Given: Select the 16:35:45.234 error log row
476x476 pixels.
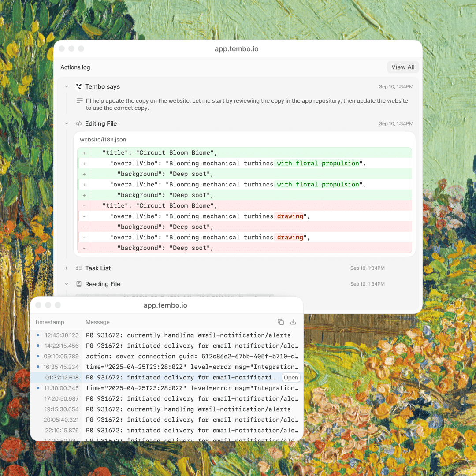Looking at the screenshot, I should pyautogui.click(x=192, y=367).
